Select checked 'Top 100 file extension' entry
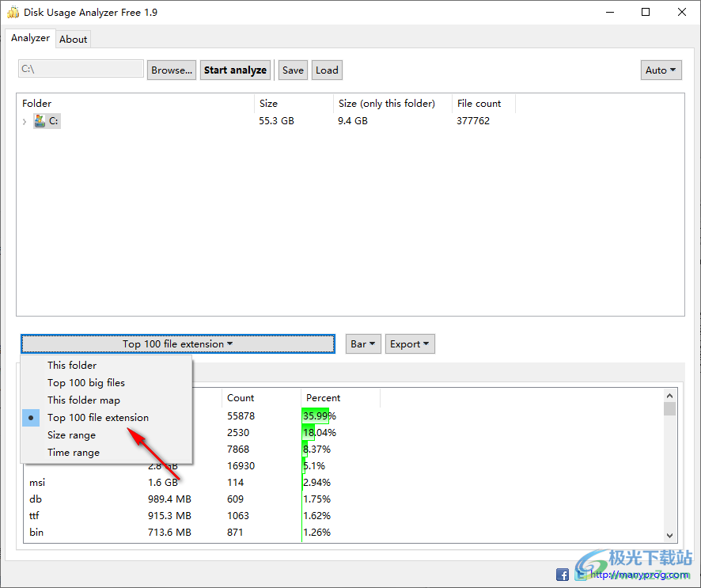701x588 pixels. pos(107,418)
